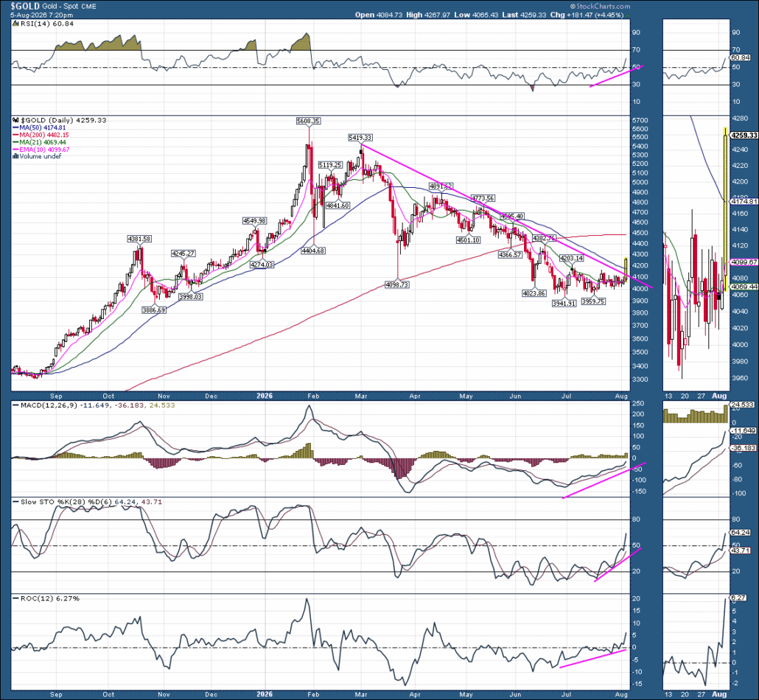The image size is (759, 700).
Task: Click the 4023.86 price label
Action: pos(534,293)
